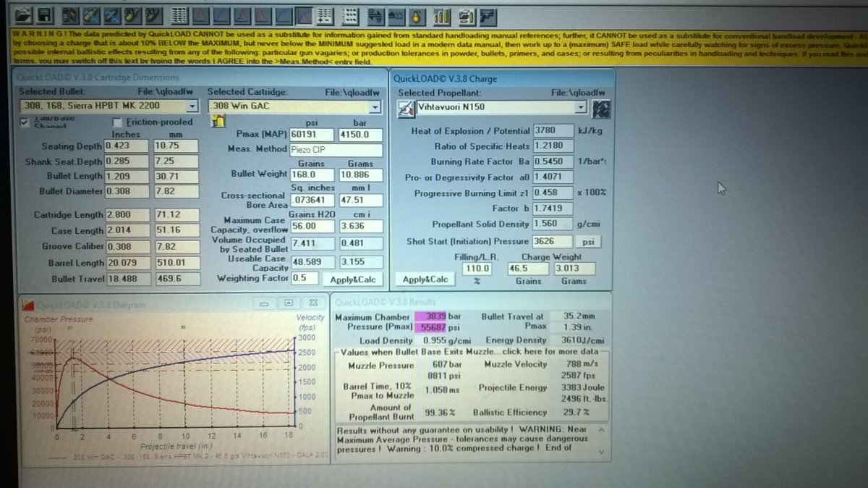Click the highlighted 55687 psi pressure value

432,327
